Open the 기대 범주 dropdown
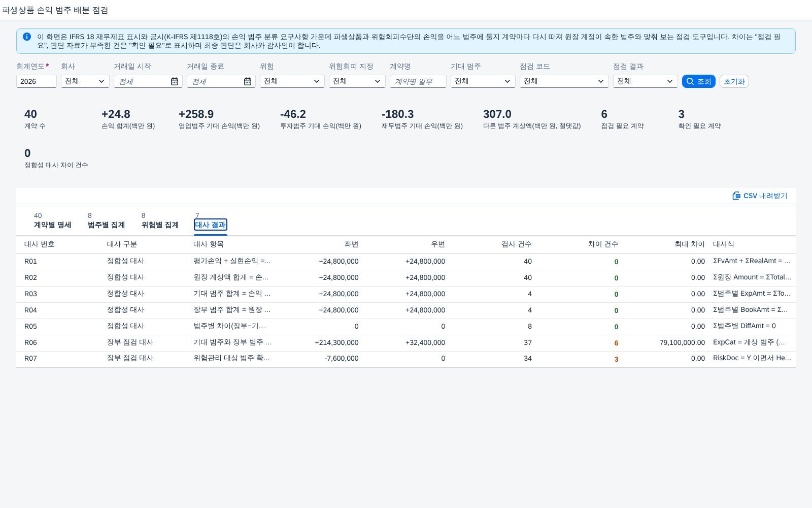 [x=483, y=81]
